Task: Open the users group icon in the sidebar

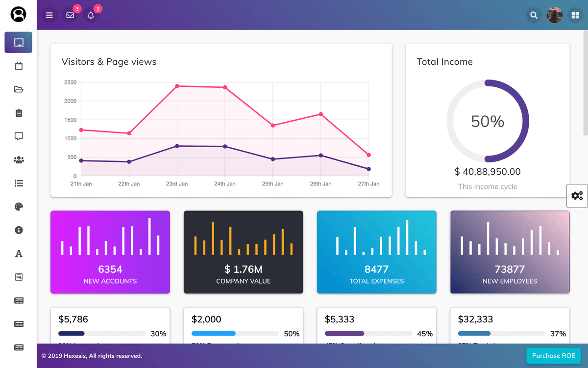Action: (19, 160)
